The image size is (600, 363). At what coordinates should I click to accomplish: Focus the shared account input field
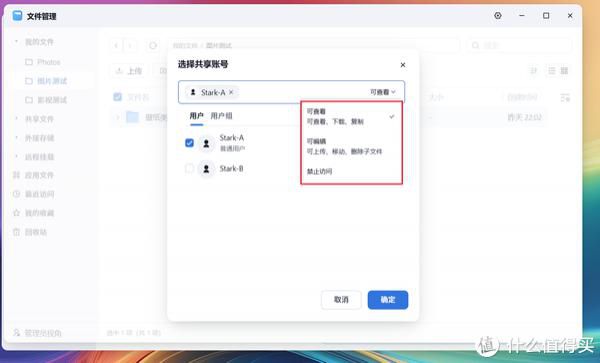tap(291, 92)
